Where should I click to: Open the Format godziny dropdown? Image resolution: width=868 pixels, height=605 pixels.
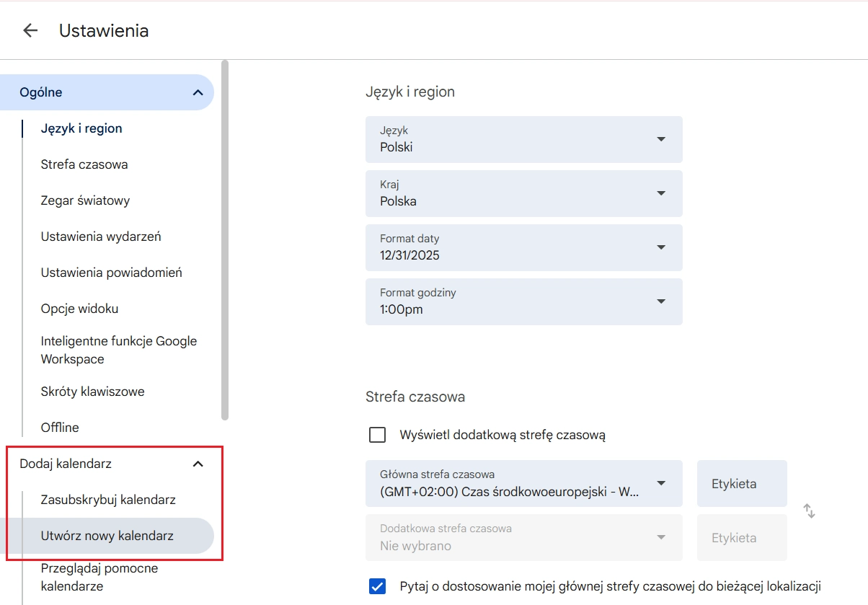(523, 301)
